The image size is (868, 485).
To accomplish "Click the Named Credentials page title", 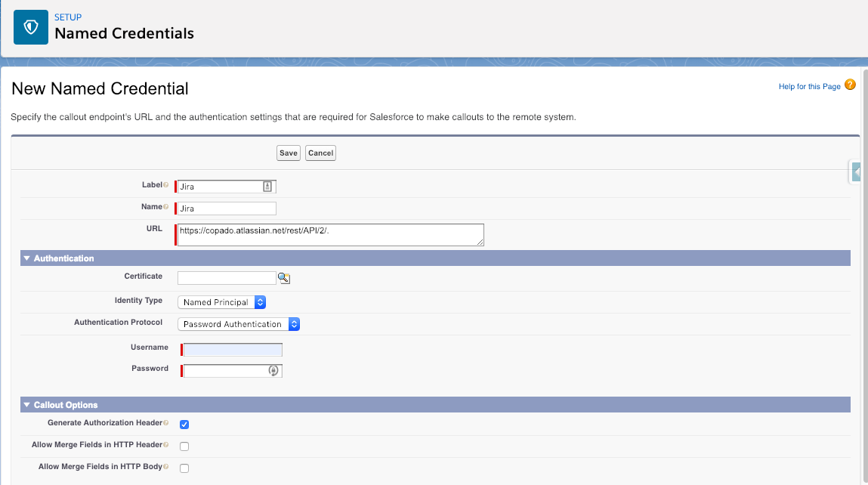I will pyautogui.click(x=124, y=33).
